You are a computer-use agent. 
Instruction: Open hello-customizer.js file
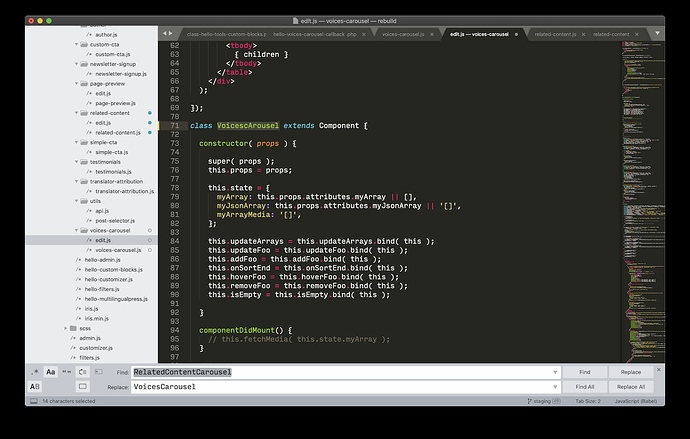[109, 279]
